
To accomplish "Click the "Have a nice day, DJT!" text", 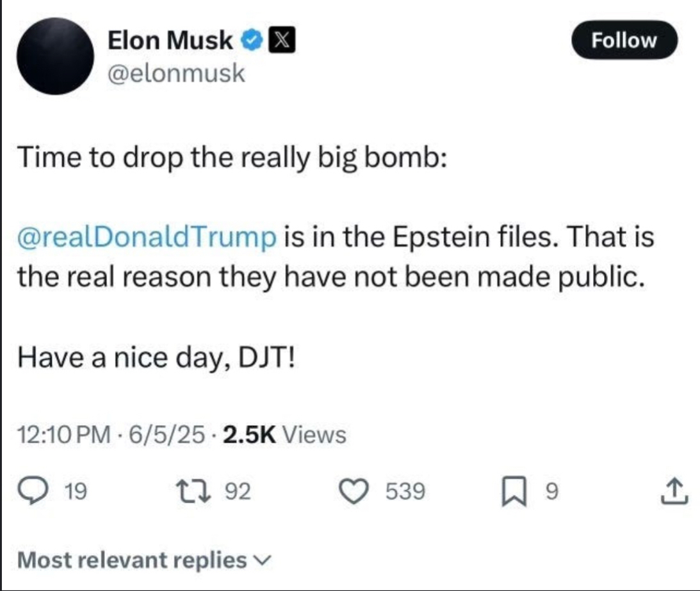I will tap(156, 357).
